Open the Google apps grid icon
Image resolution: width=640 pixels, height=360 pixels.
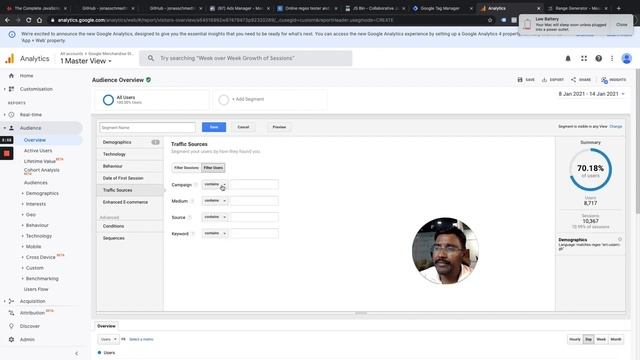click(x=584, y=59)
